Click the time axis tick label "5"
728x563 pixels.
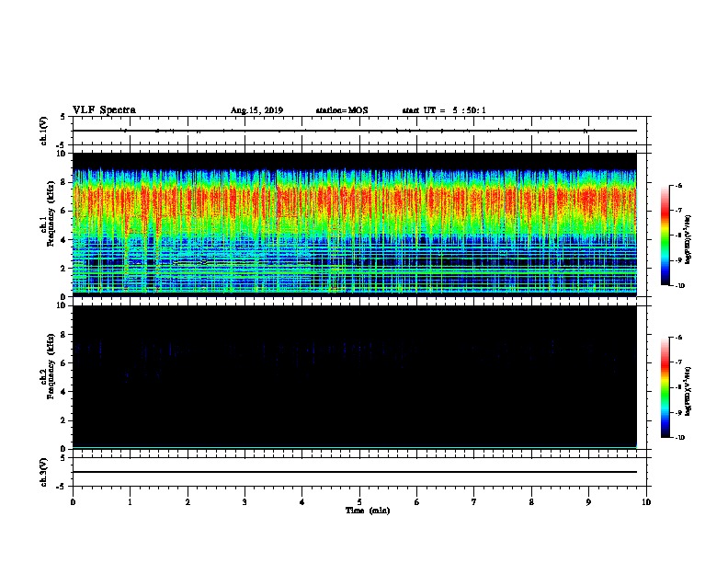359,502
